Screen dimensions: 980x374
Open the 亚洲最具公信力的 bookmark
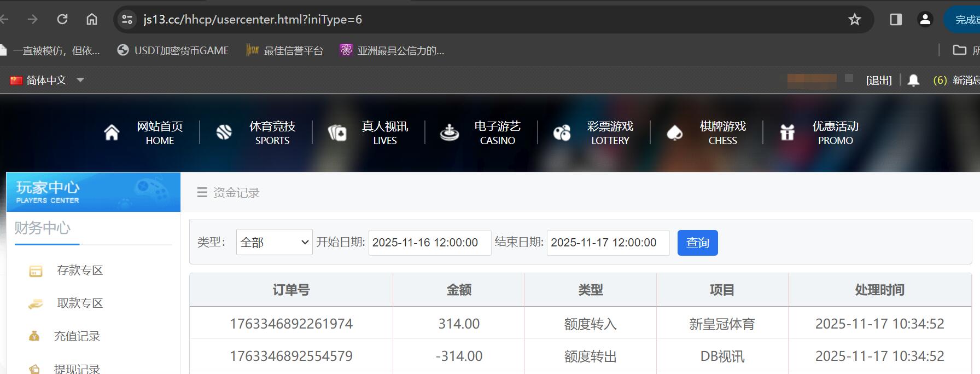click(392, 50)
